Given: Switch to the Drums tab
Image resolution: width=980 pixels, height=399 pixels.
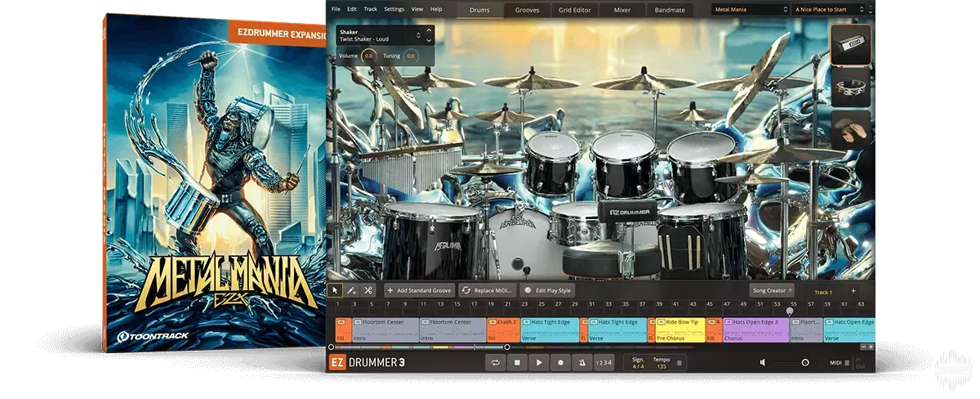Looking at the screenshot, I should click(479, 10).
